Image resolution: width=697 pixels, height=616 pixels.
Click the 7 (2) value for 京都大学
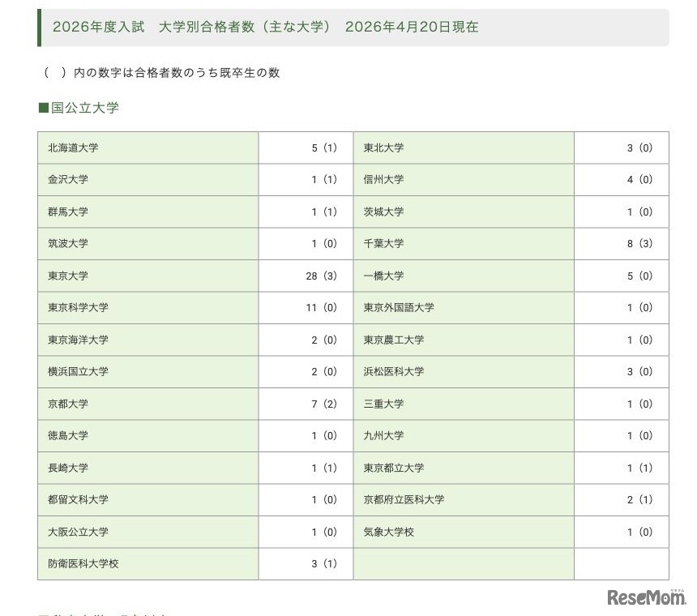click(324, 404)
